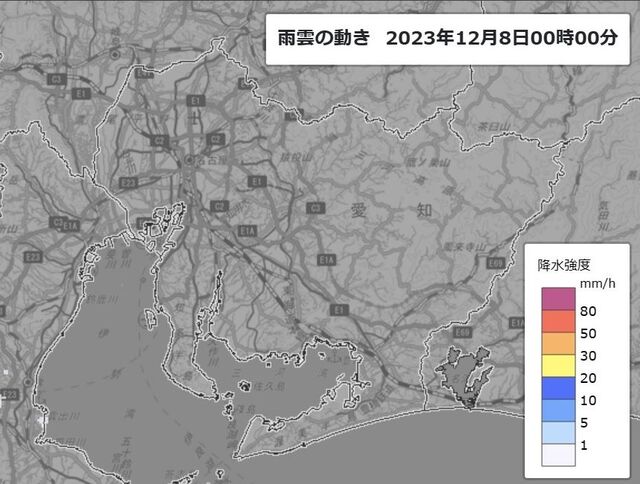Click the 茶臼山 mountain label
640x484 pixels.
[x=494, y=127]
